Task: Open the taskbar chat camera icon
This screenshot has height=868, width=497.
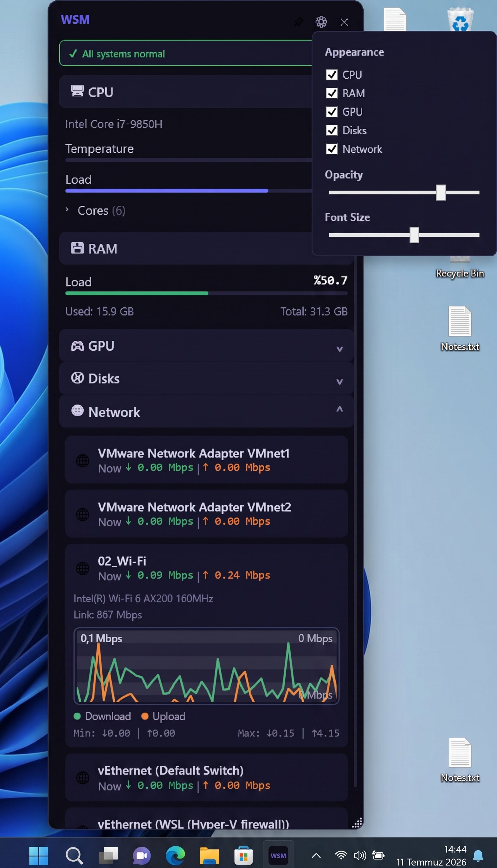Action: [142, 856]
